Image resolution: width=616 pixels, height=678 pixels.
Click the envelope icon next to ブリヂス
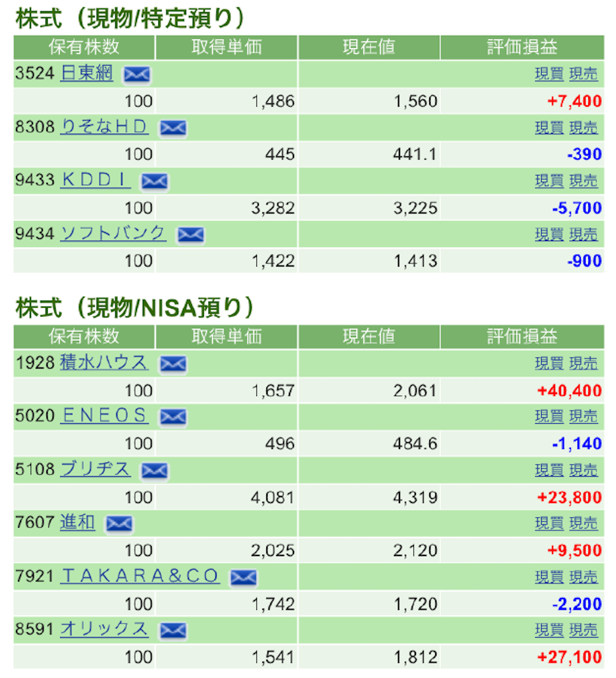pyautogui.click(x=154, y=471)
